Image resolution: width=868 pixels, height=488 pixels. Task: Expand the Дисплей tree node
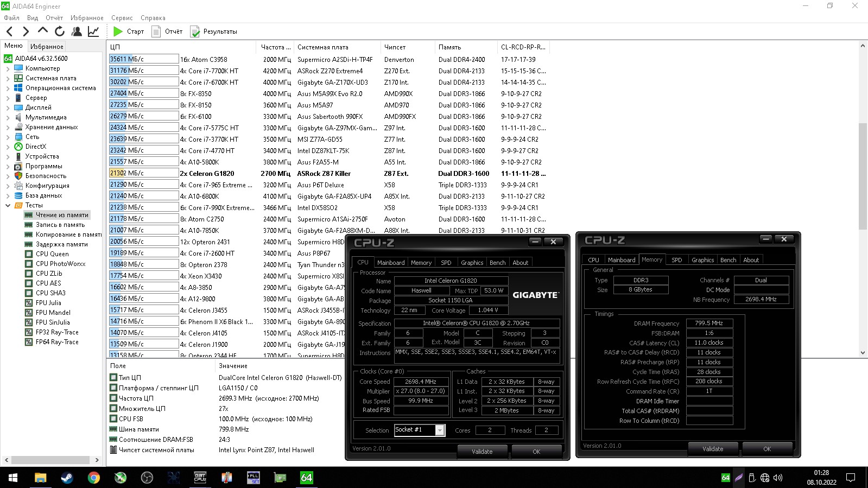pos(8,108)
